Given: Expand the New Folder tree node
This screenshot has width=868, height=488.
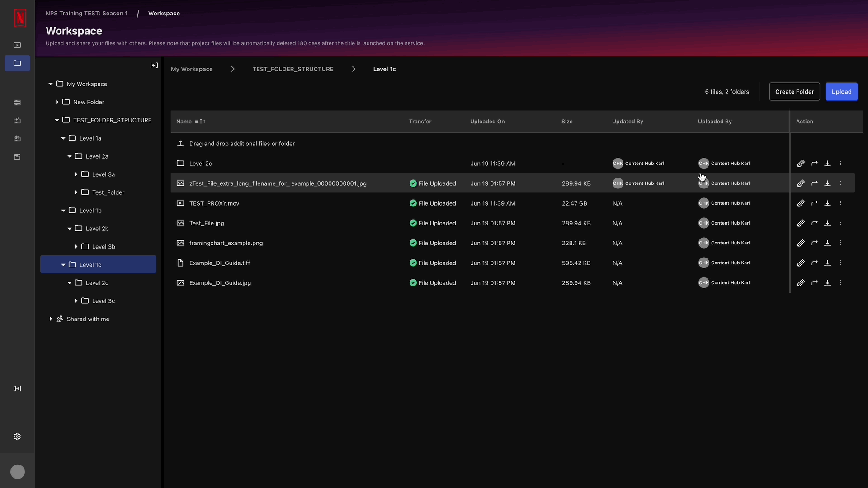Looking at the screenshot, I should pos(57,102).
